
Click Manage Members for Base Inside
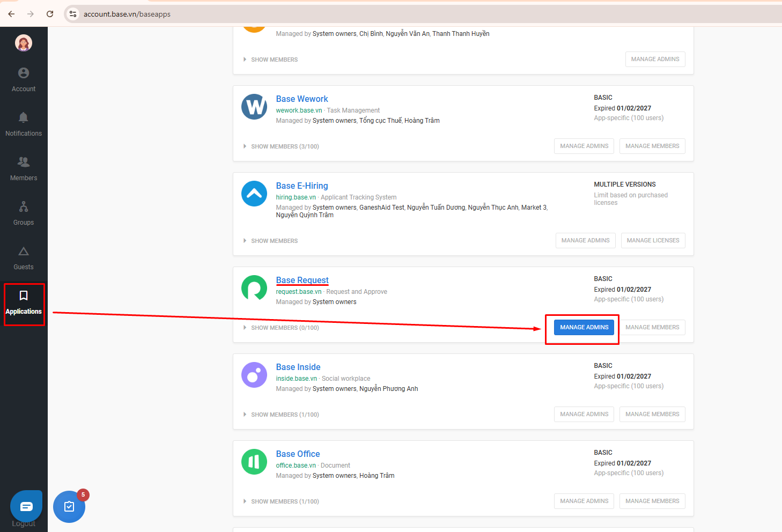pos(652,414)
